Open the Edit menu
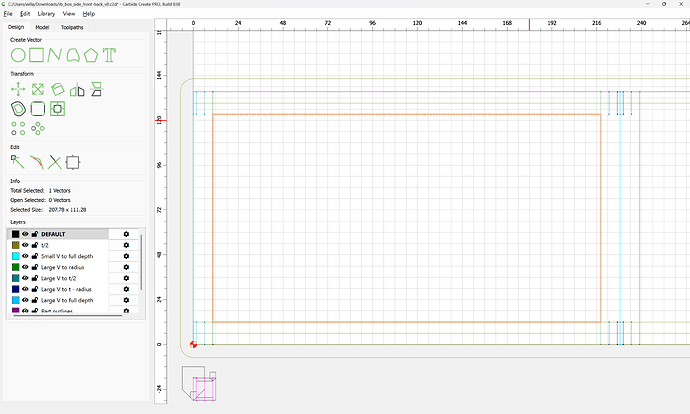Image resolution: width=690 pixels, height=414 pixels. click(24, 14)
